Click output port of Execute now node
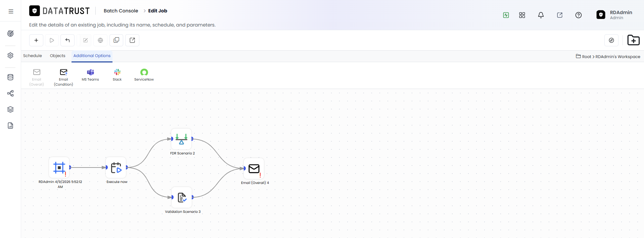This screenshot has height=238, width=644. point(127,167)
